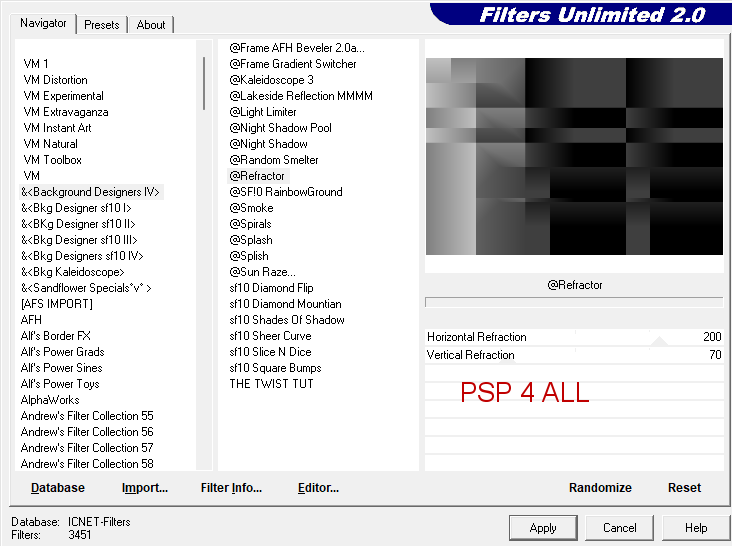Pick the sf10 Diamond Flip filter
Viewport: 732px width, 546px height.
pos(271,288)
